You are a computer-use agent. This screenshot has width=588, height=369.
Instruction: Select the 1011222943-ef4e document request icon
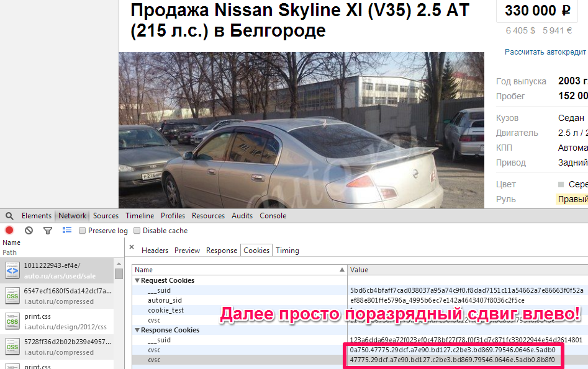point(12,270)
